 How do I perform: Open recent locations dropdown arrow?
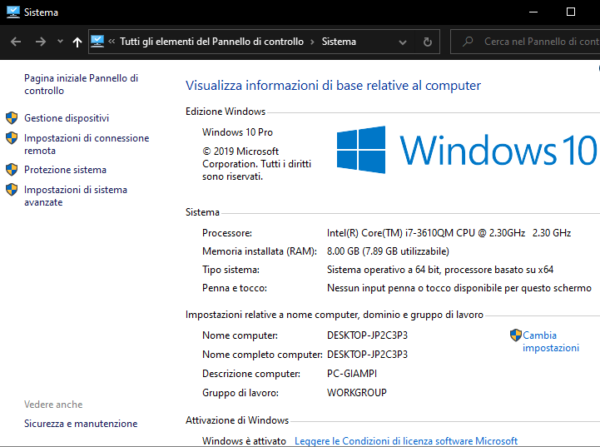point(60,41)
